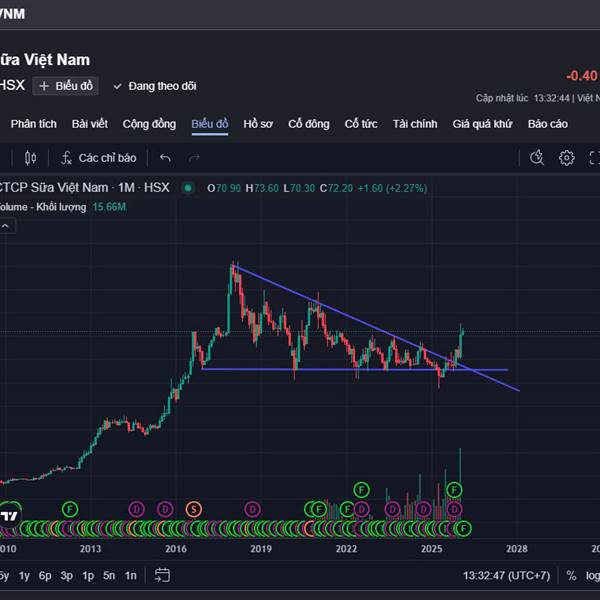Click the 2016 time axis label
This screenshot has width=600, height=600.
176,549
